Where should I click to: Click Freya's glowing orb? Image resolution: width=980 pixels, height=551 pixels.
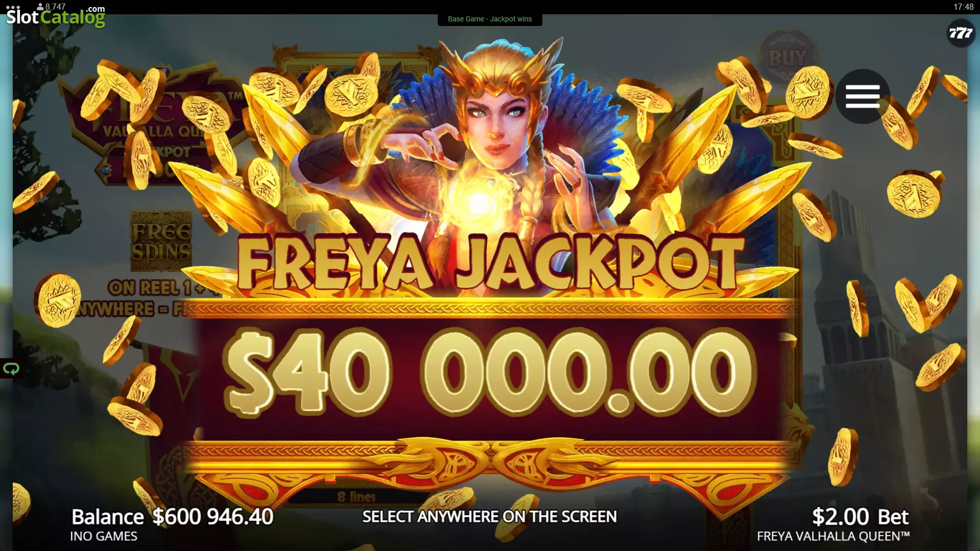478,203
